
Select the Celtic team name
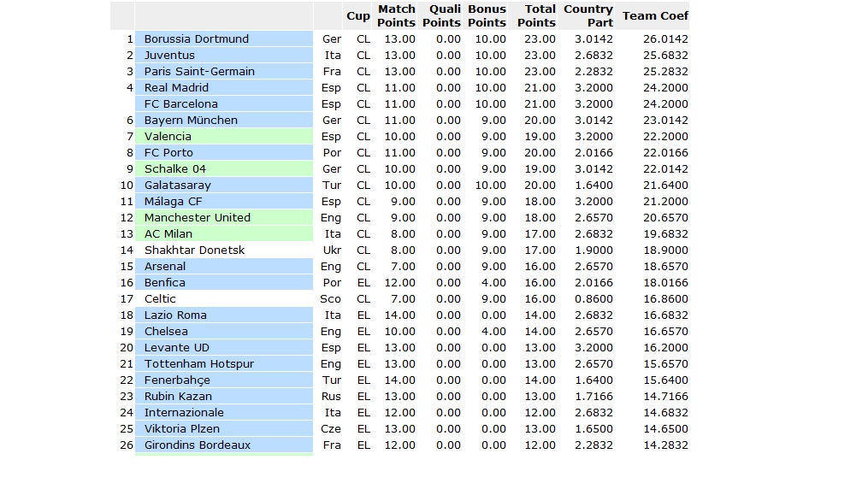tap(160, 299)
